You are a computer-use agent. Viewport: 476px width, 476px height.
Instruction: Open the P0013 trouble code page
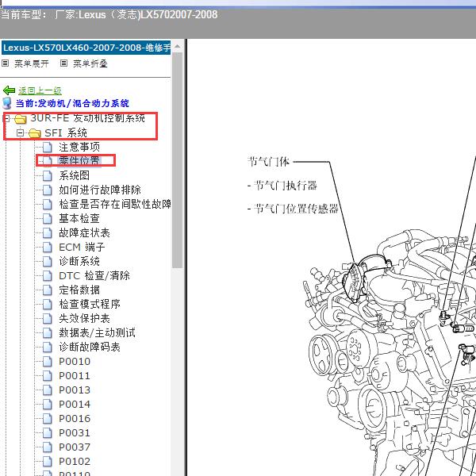tap(75, 390)
